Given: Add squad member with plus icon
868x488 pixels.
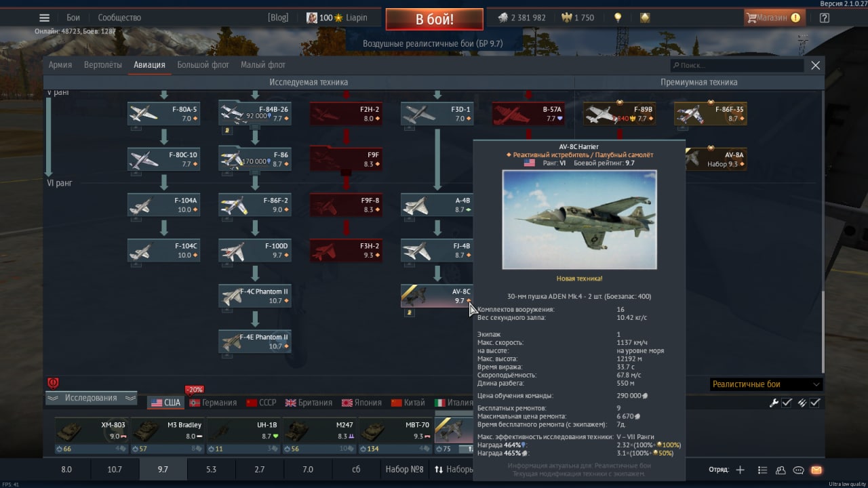Looking at the screenshot, I should tap(741, 470).
